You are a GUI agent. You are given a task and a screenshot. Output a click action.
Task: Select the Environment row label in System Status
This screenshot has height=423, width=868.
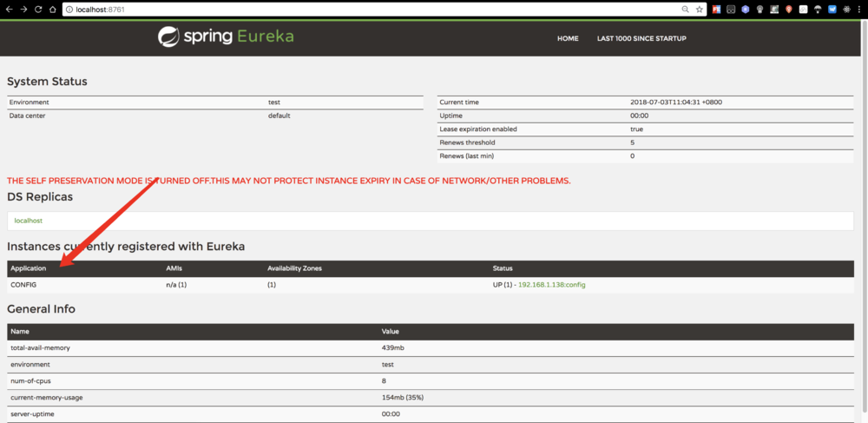[30, 102]
